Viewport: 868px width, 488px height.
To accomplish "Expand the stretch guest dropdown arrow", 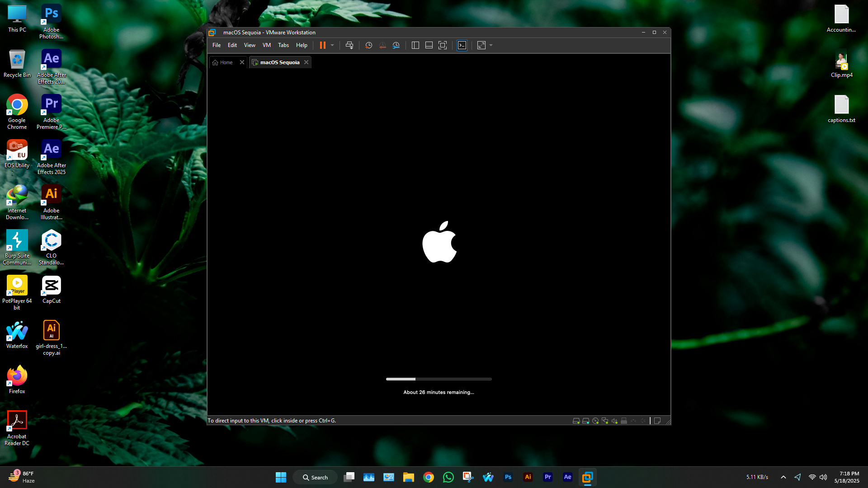I will pyautogui.click(x=491, y=45).
